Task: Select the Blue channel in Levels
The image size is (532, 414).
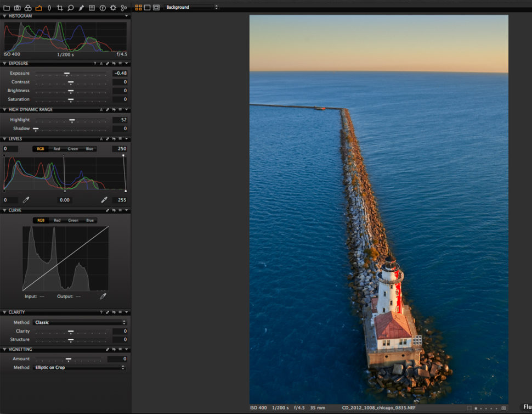Action: click(x=89, y=149)
